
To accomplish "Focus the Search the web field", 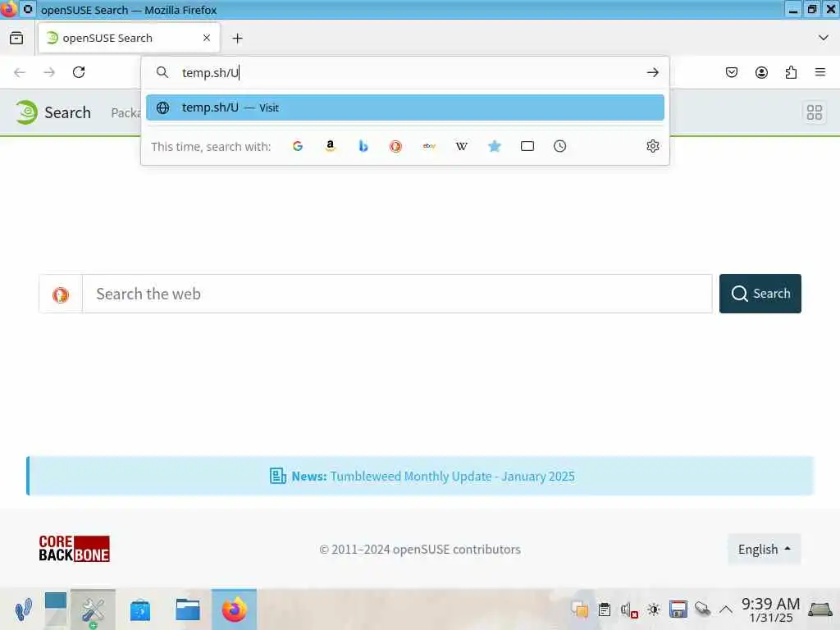I will tap(397, 294).
